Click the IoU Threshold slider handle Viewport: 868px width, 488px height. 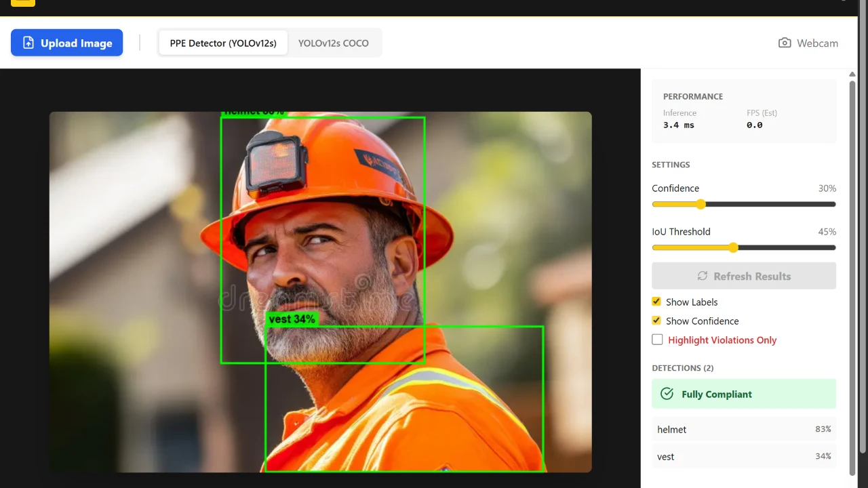[x=733, y=247]
